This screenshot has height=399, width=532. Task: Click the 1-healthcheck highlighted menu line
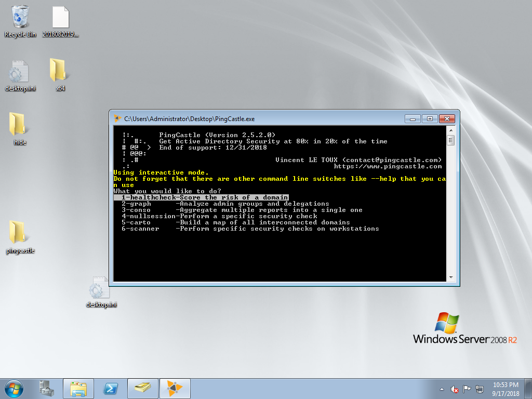[x=201, y=197]
